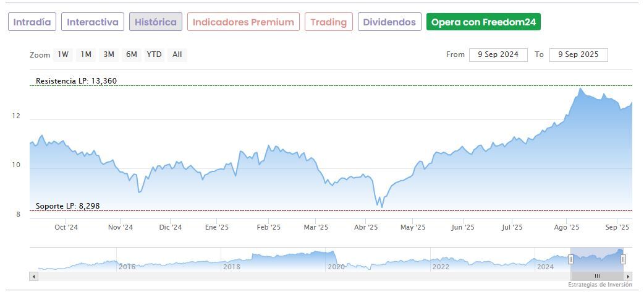644x294 pixels.
Task: Click the From date field
Action: coord(498,54)
